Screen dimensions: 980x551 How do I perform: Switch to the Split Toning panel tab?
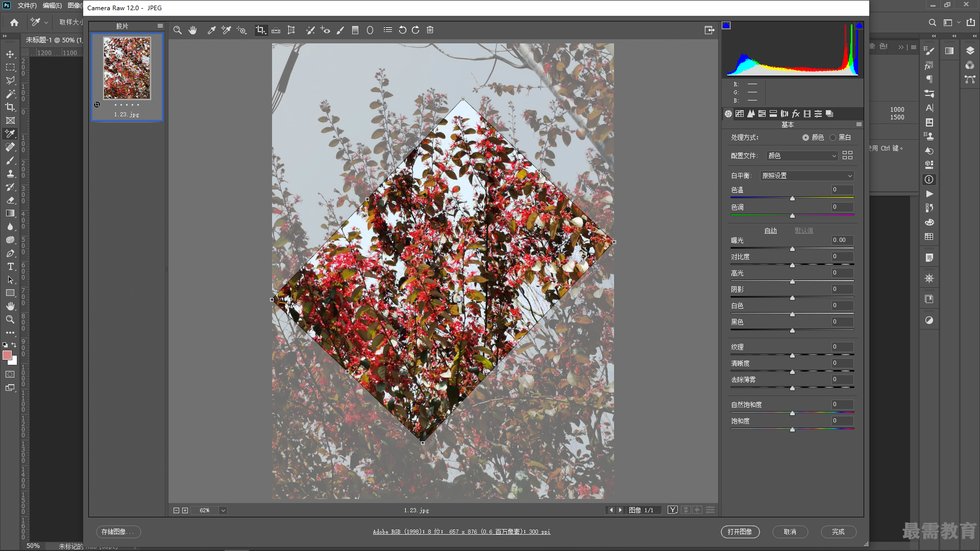coord(773,114)
